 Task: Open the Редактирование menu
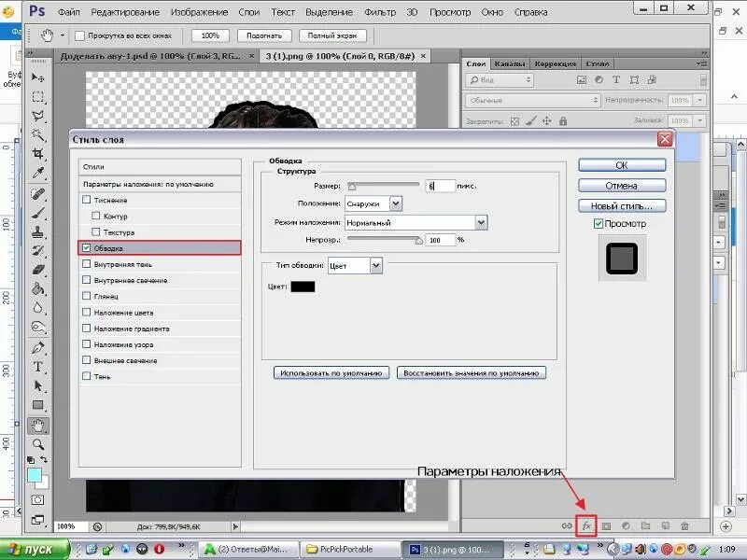pyautogui.click(x=125, y=12)
